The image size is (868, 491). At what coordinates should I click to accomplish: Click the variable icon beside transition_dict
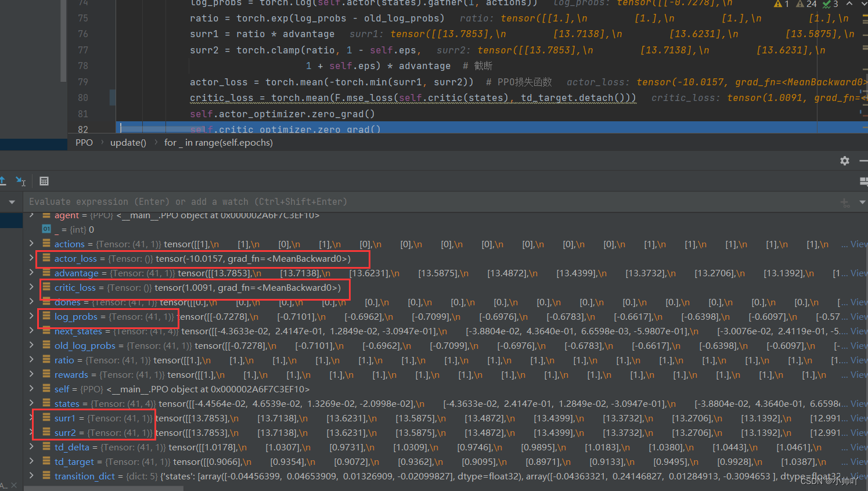tap(46, 476)
